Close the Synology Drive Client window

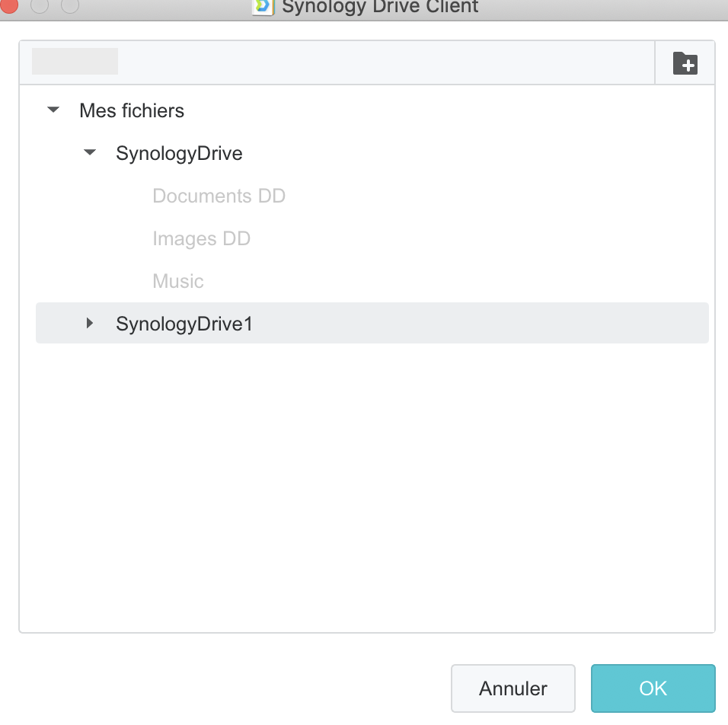click(x=9, y=5)
